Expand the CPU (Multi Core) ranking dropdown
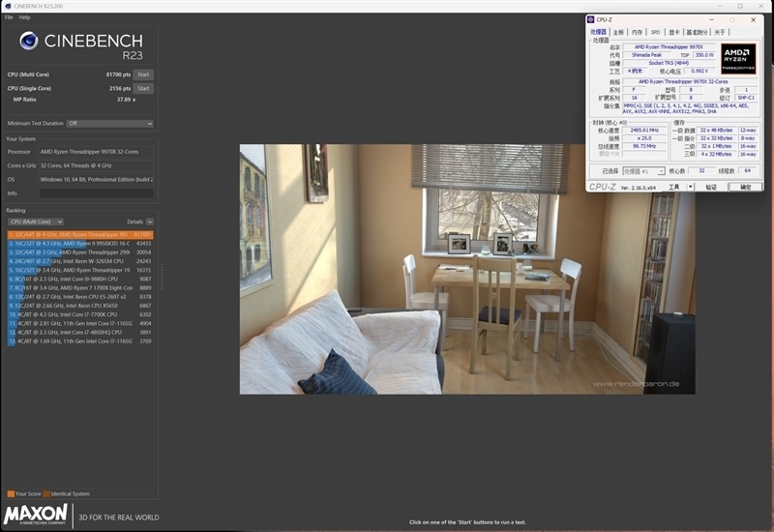This screenshot has height=532, width=774. (36, 222)
